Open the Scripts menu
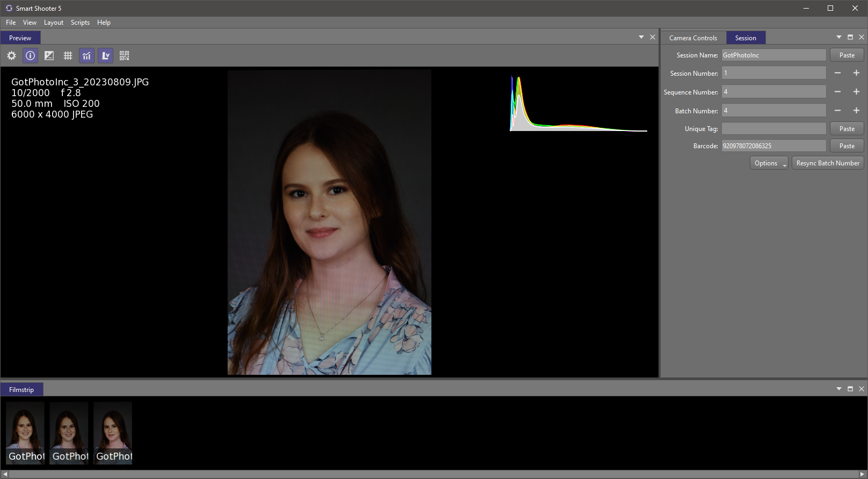The image size is (868, 479). [x=80, y=23]
